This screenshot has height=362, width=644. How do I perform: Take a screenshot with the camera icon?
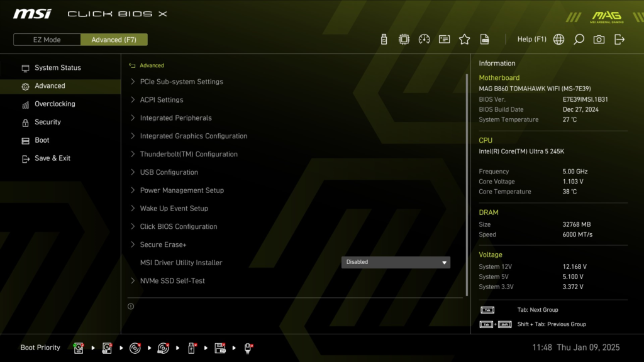(x=599, y=39)
